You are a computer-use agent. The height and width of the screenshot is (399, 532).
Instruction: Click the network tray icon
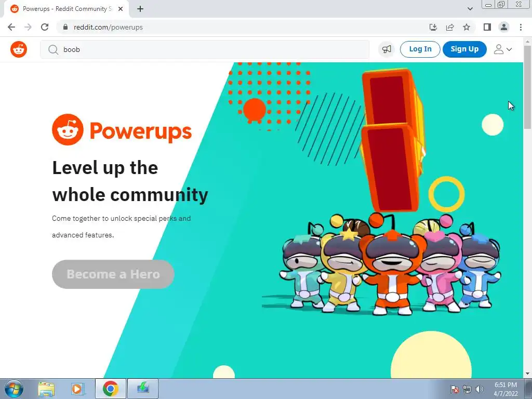[x=467, y=389]
